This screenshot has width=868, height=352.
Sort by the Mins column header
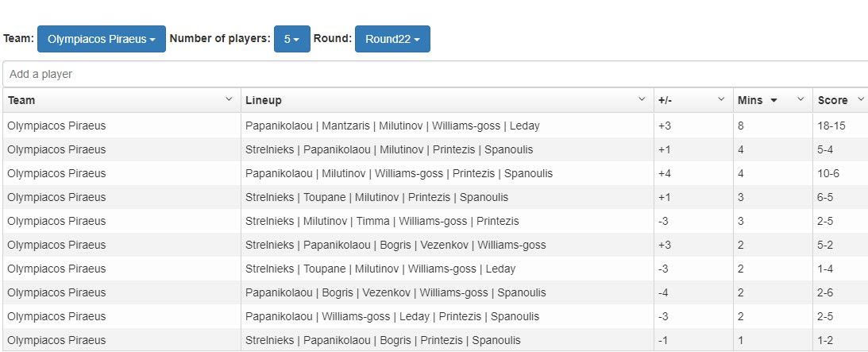pos(750,100)
